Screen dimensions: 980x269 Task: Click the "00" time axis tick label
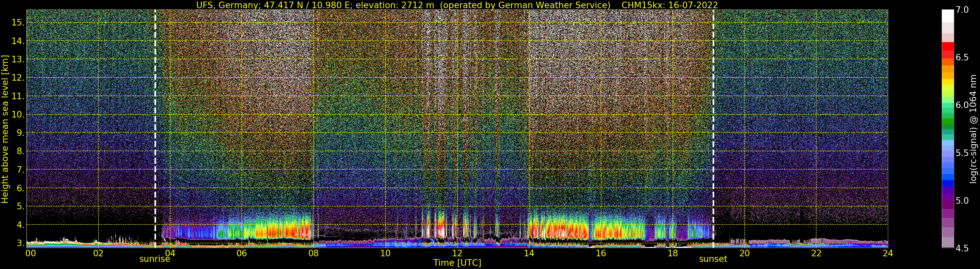click(x=30, y=253)
